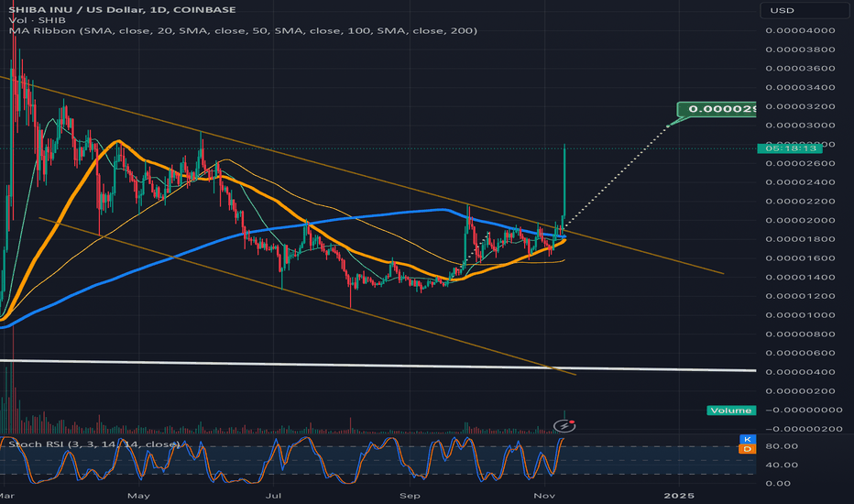
Task: Click the 0.00001600 price axis label
Action: tap(800, 258)
